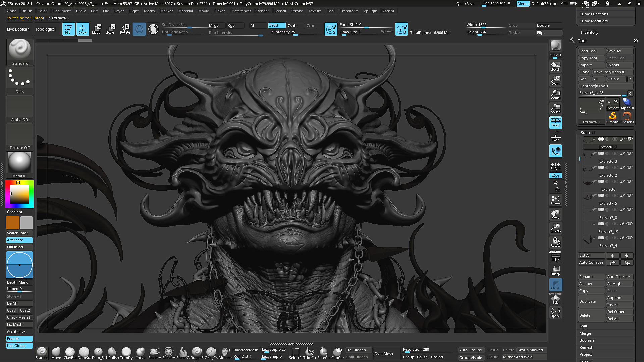Switch to Scale transform tool
Image resolution: width=644 pixels, height=362 pixels.
pyautogui.click(x=111, y=29)
